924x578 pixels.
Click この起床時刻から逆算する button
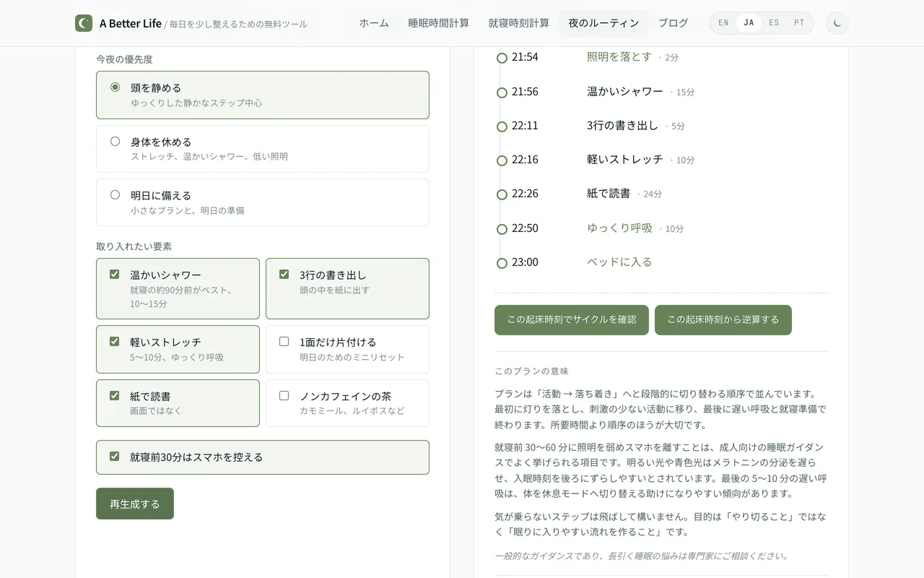point(723,320)
